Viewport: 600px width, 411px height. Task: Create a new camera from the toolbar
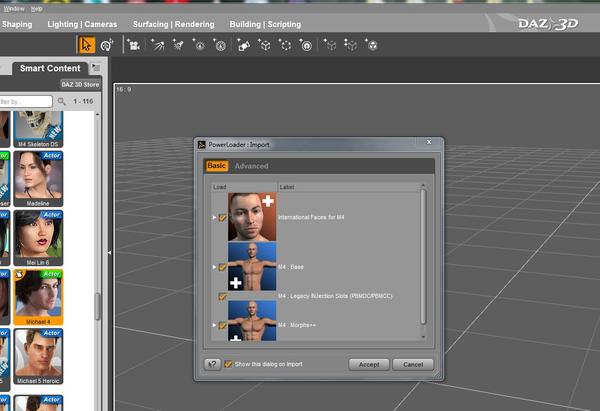coord(133,45)
